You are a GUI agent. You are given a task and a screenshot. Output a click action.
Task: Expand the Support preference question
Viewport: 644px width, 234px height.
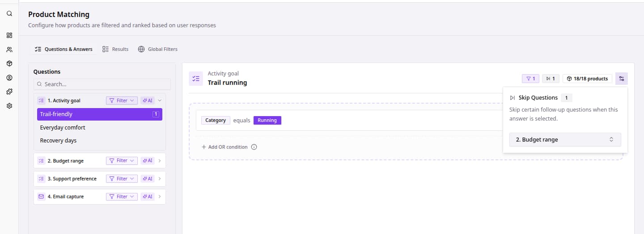(x=160, y=179)
